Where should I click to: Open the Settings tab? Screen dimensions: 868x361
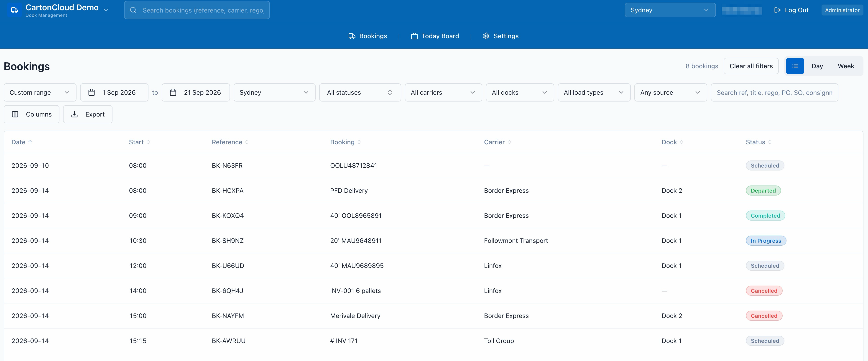(501, 36)
